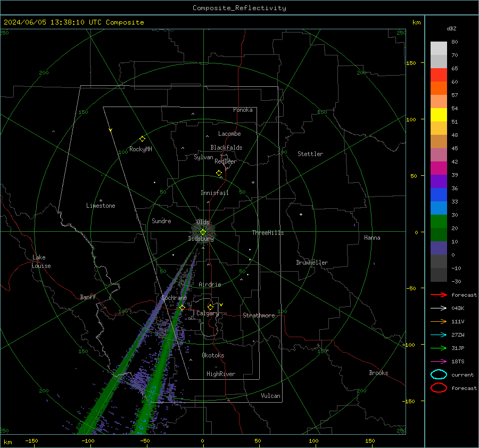The height and width of the screenshot is (448, 479).
Task: Click the Lacombe city label
Action: pos(229,134)
